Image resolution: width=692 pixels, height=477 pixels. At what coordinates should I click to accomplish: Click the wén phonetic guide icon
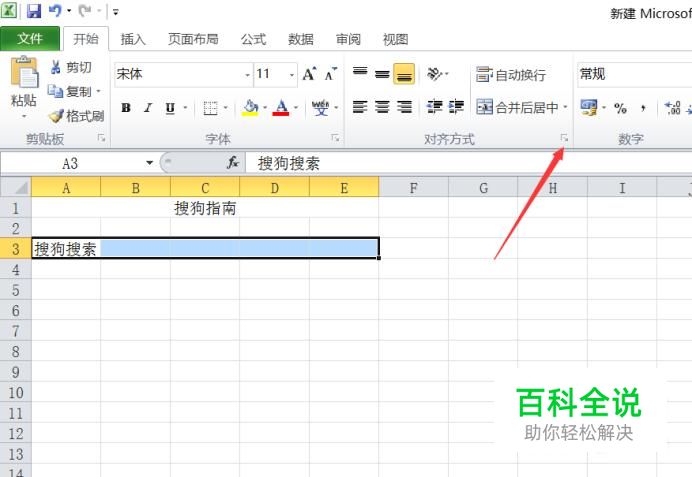point(320,108)
